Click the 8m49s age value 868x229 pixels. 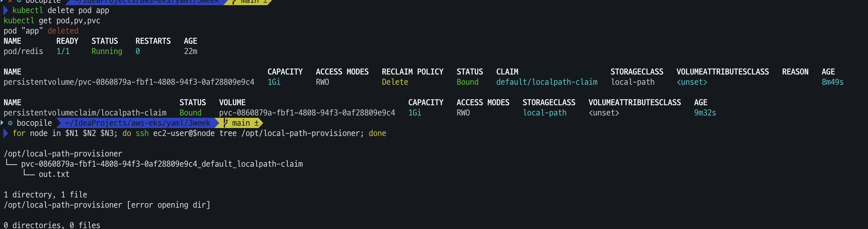point(833,82)
